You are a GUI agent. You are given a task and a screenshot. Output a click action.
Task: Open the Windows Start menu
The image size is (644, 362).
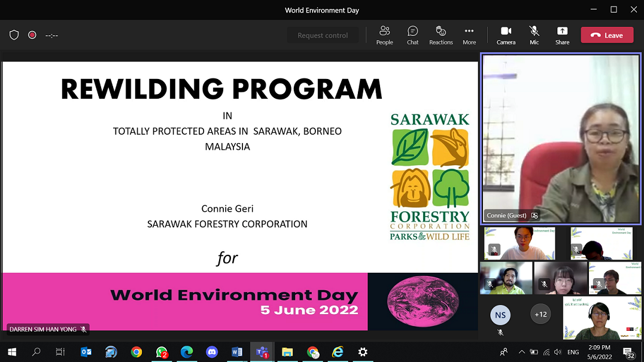click(x=12, y=352)
